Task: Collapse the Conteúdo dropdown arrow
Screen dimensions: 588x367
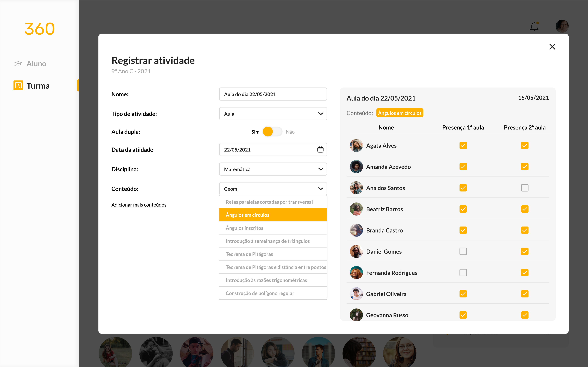Action: coord(320,189)
